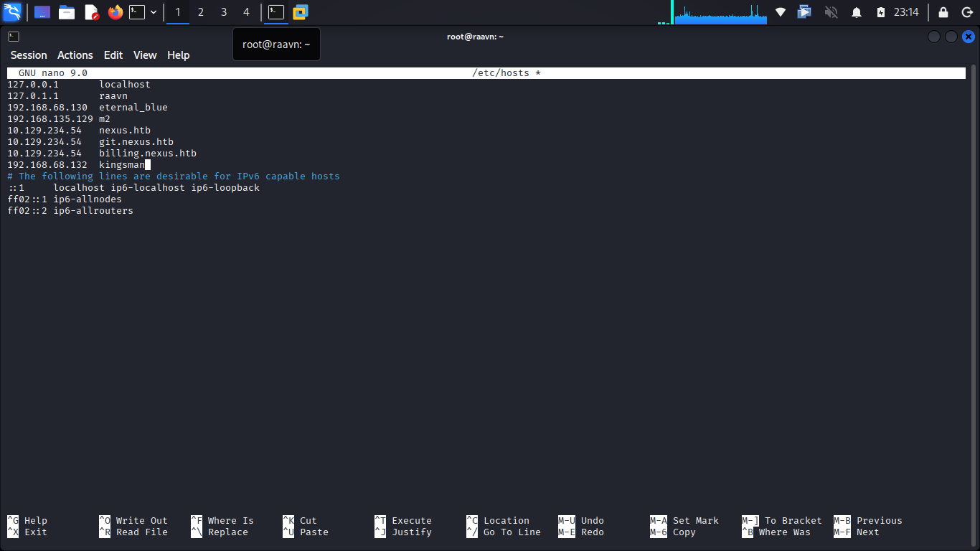Open the terminal emulator launcher icon
This screenshot has width=980, height=551.
point(136,12)
